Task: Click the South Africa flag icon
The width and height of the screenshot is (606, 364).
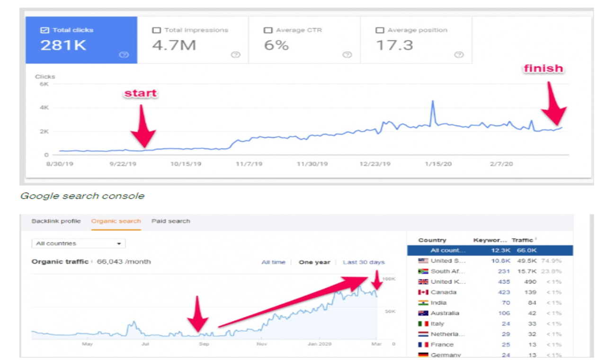Action: [424, 270]
